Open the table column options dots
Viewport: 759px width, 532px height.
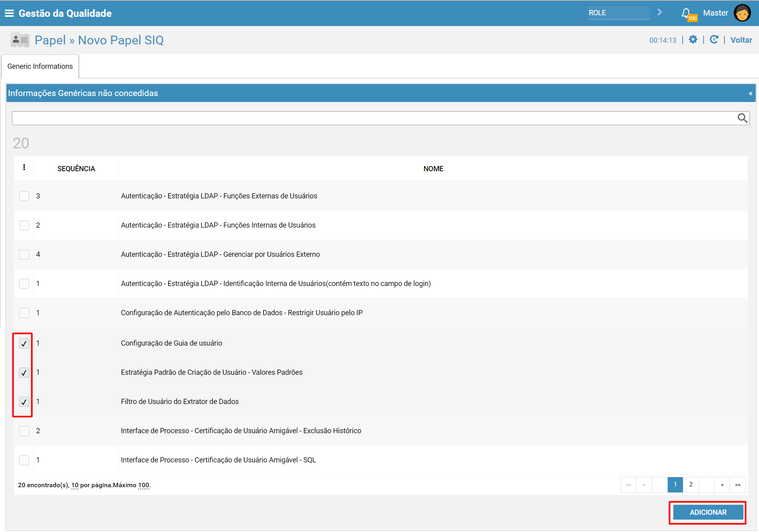click(x=24, y=168)
